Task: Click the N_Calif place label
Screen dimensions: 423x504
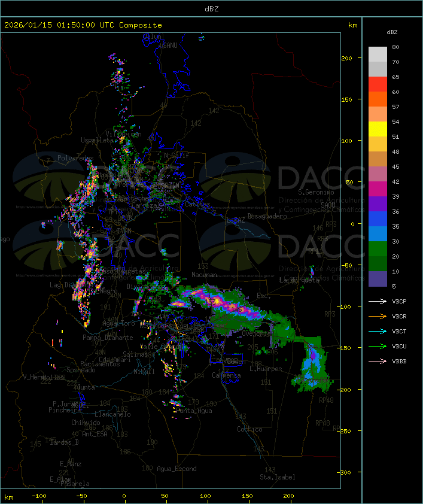Action: (x=176, y=156)
